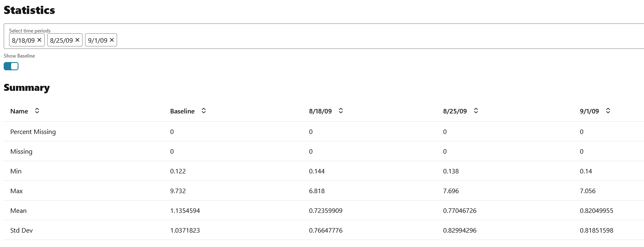Click 8/25/09 Max value 7.696
The width and height of the screenshot is (644, 247).
pyautogui.click(x=451, y=191)
